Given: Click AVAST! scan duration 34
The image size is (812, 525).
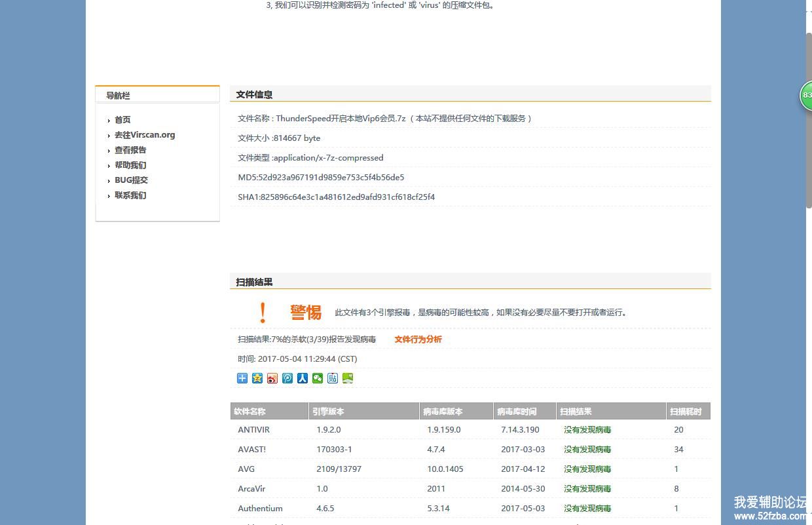Looking at the screenshot, I should 678,450.
